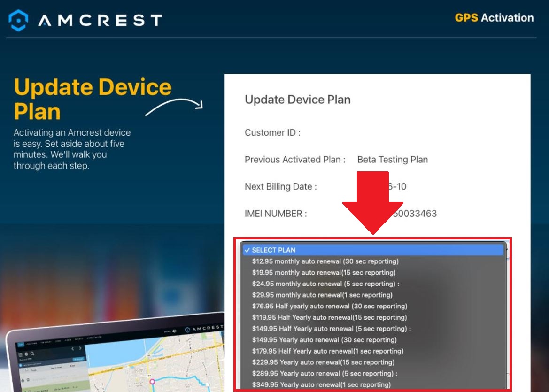Select $29.95 monthly 1 sec reporting plan

click(372, 295)
